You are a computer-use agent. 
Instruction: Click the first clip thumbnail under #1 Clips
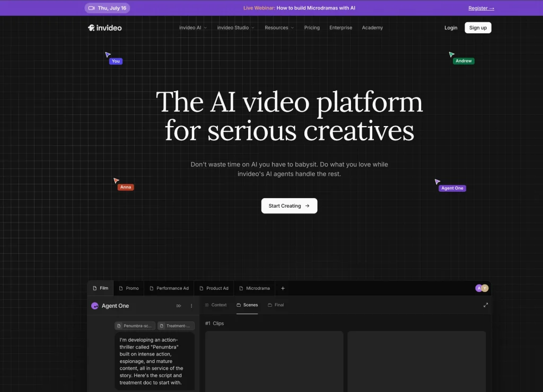point(274,361)
